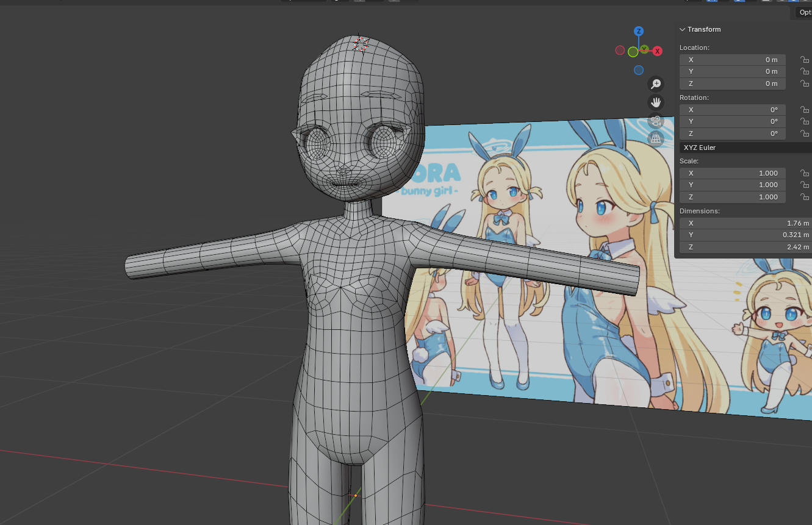The height and width of the screenshot is (525, 812).
Task: Click the Scale X field
Action: 733,173
